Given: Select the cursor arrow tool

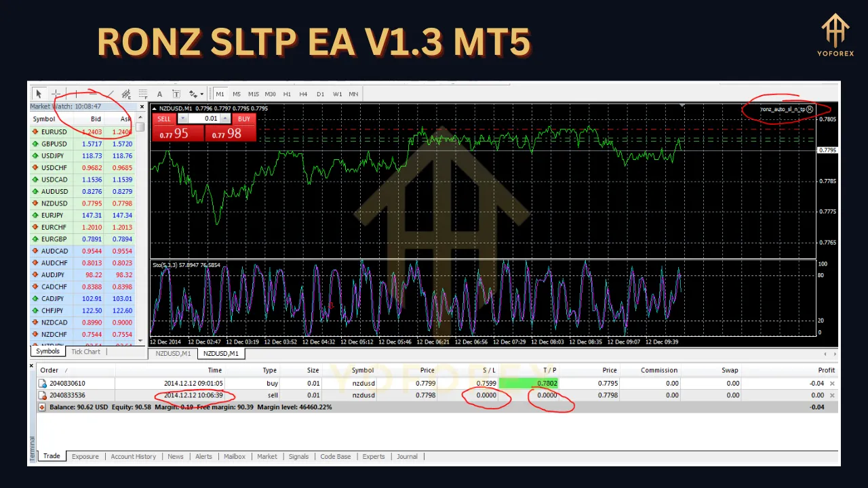Looking at the screenshot, I should pyautogui.click(x=39, y=94).
